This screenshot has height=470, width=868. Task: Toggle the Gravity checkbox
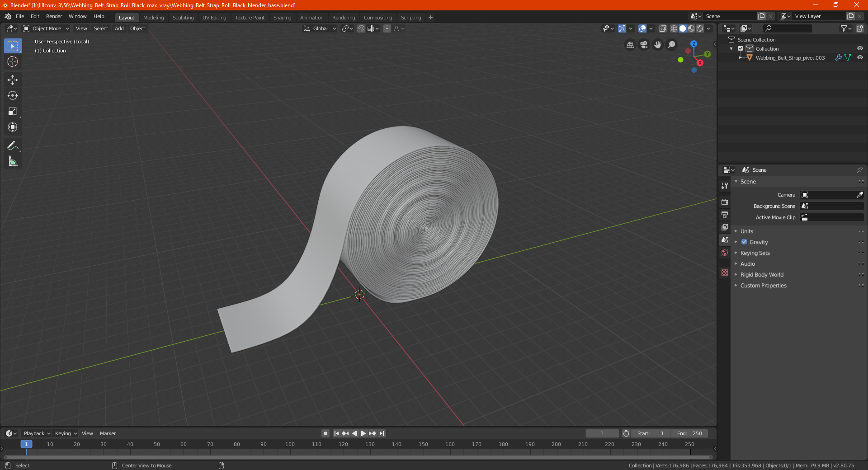(x=744, y=242)
